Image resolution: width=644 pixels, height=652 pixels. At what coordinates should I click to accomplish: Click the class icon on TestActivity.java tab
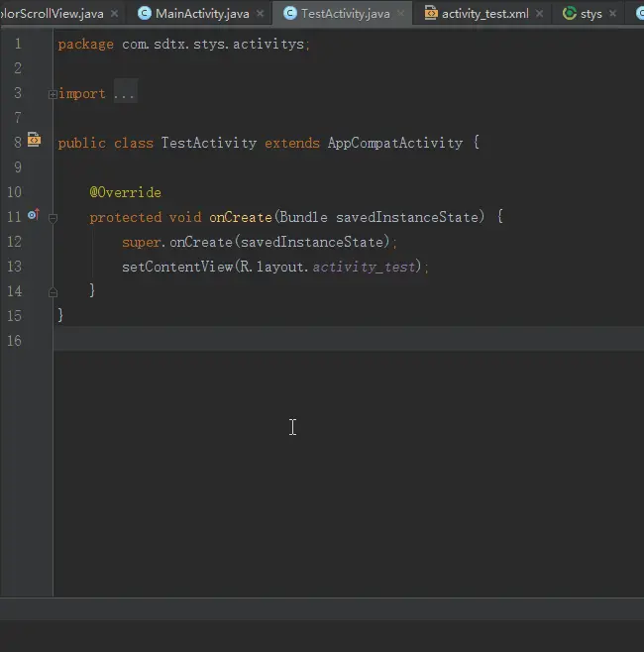pyautogui.click(x=289, y=13)
